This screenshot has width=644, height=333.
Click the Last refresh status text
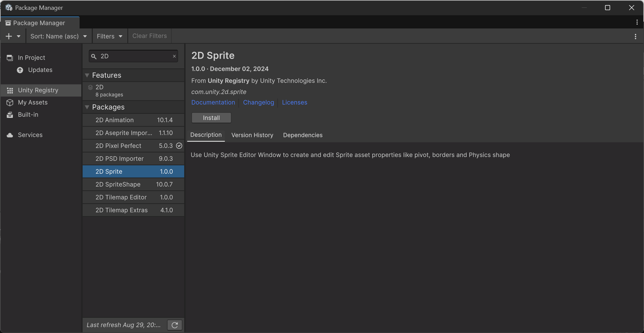pos(124,325)
